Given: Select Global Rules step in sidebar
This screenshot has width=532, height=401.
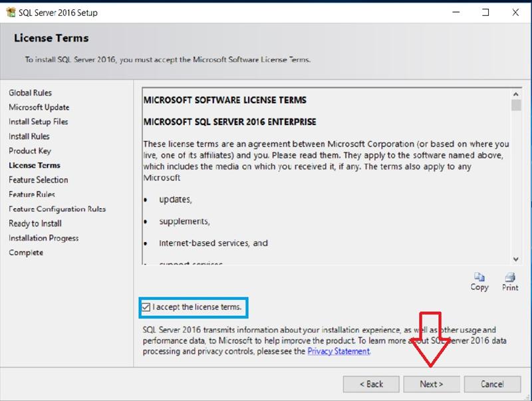Looking at the screenshot, I should (30, 92).
